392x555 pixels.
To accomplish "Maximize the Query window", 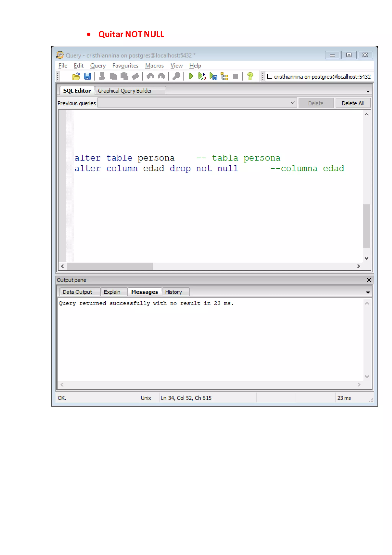I will (349, 55).
